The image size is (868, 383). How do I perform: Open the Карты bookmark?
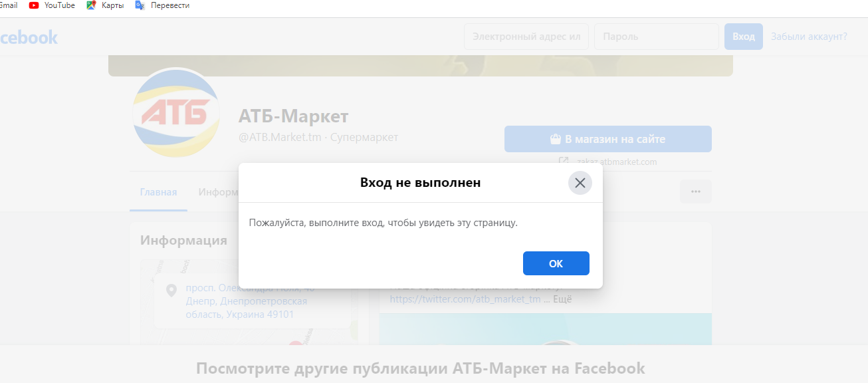click(x=105, y=5)
